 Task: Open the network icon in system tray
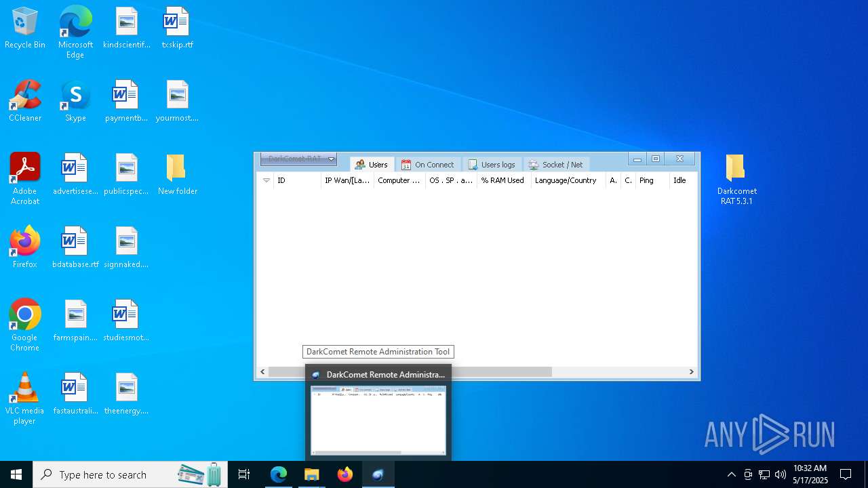tap(764, 474)
